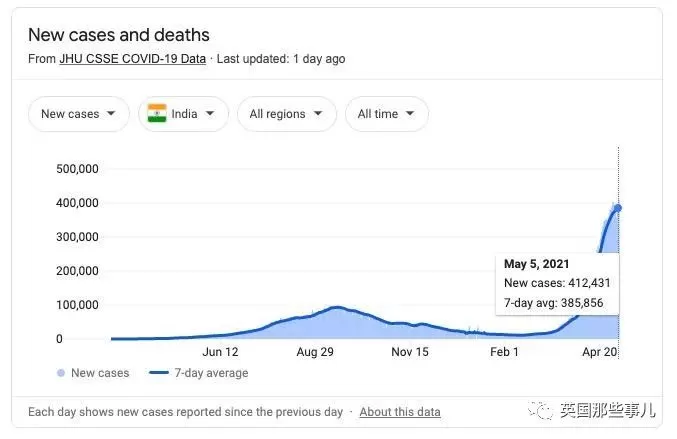Open the India country dropdown
The image size is (677, 439).
point(183,114)
